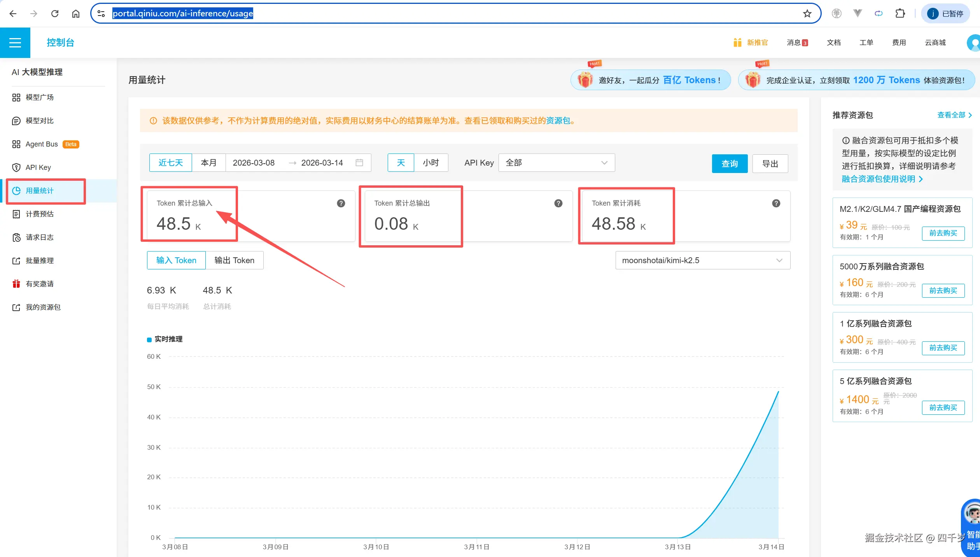This screenshot has height=557, width=980.
Task: Open the API Key sidebar icon
Action: tap(16, 168)
